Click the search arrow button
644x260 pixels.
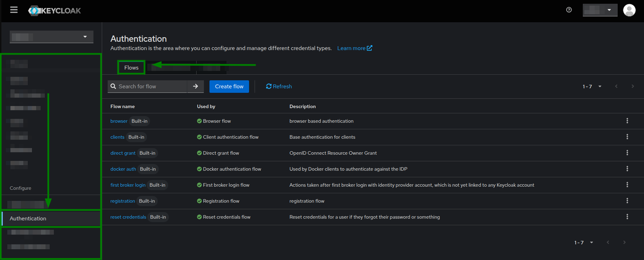point(195,86)
